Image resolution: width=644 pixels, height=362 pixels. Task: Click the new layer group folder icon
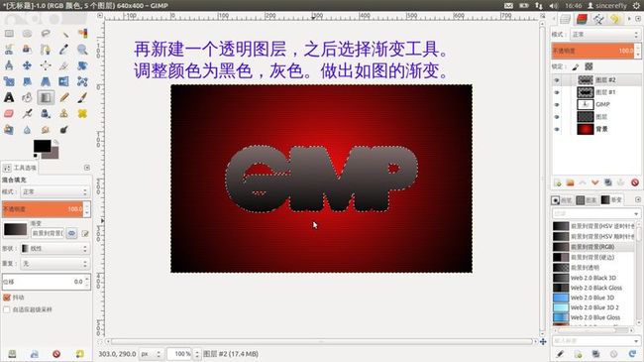[570, 182]
